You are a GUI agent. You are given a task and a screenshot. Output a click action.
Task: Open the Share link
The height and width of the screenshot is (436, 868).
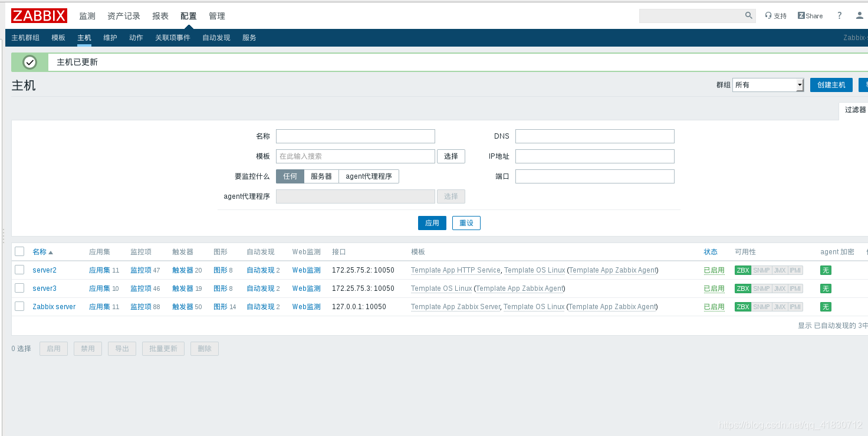pos(810,16)
